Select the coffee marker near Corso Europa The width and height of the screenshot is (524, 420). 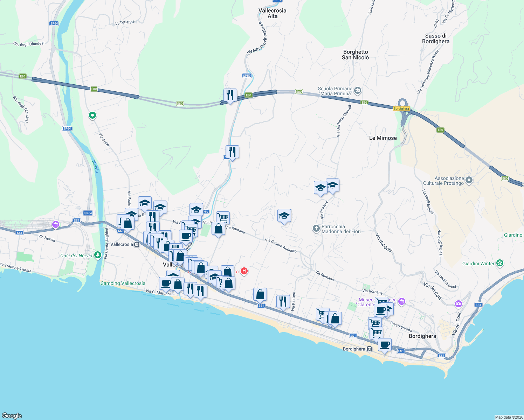(380, 310)
